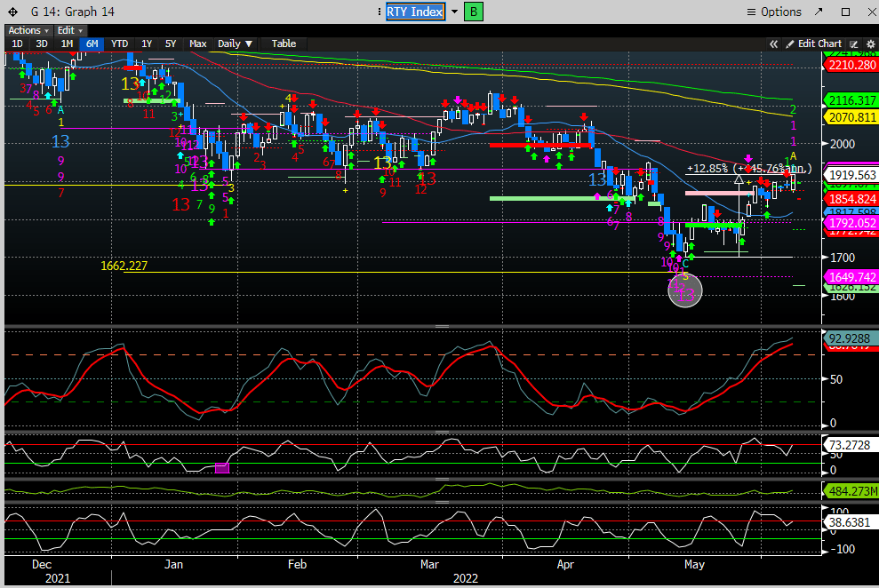Set chart range to YTD
The image size is (879, 588).
[118, 44]
